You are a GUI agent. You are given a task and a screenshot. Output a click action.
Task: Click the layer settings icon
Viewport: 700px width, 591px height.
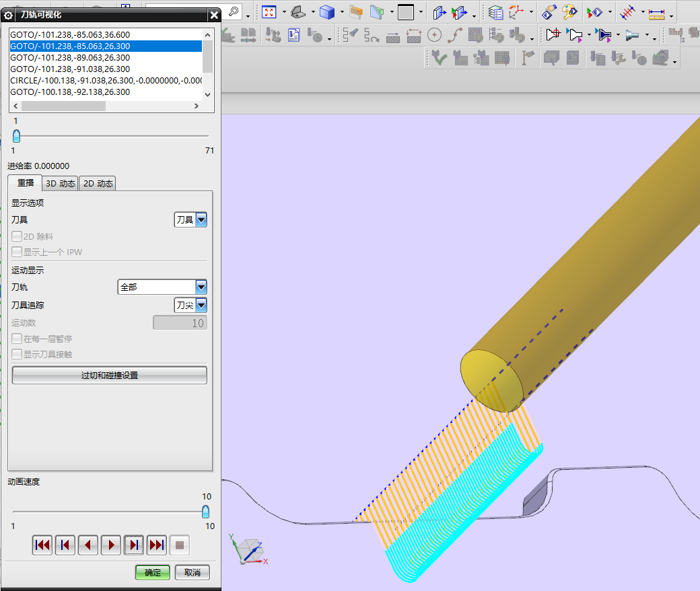click(x=495, y=12)
